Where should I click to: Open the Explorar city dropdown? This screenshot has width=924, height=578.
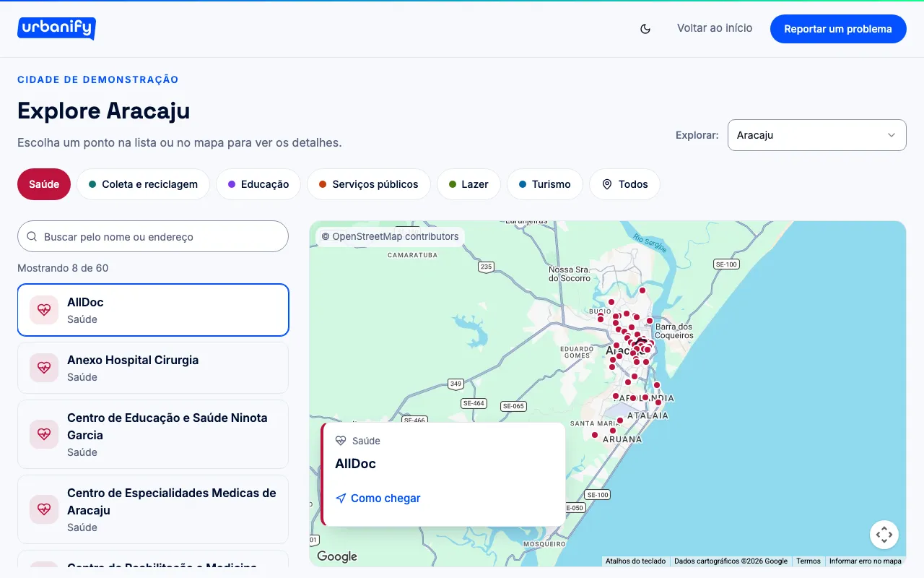(x=817, y=135)
